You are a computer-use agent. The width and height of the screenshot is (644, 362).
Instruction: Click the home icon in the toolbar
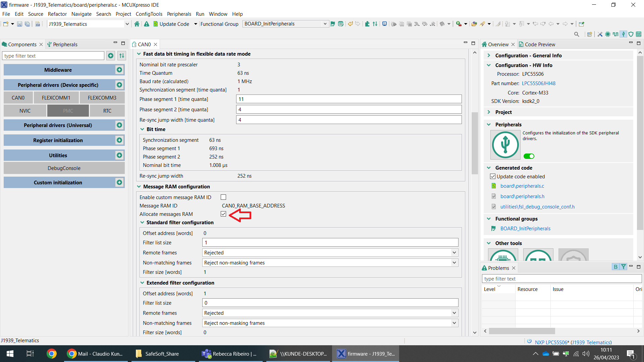[x=137, y=24]
